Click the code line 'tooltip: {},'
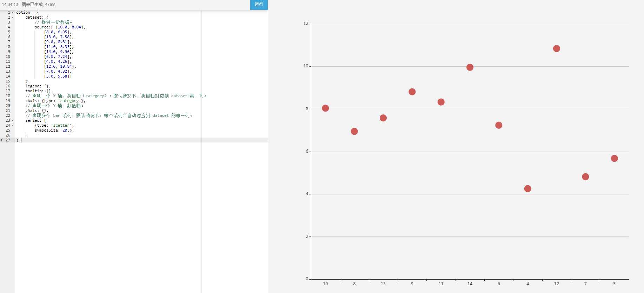Screen dimensions: 644x293 click(39, 91)
